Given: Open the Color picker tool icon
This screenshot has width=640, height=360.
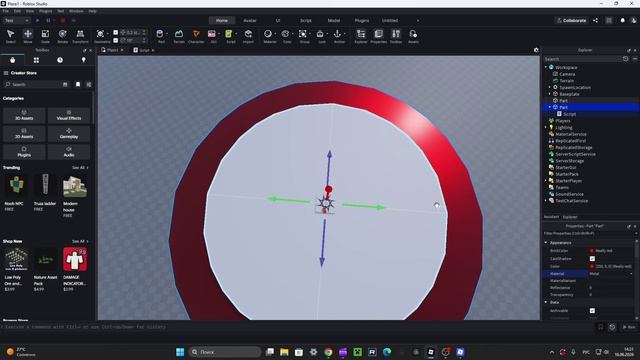Looking at the screenshot, I should click(x=286, y=34).
